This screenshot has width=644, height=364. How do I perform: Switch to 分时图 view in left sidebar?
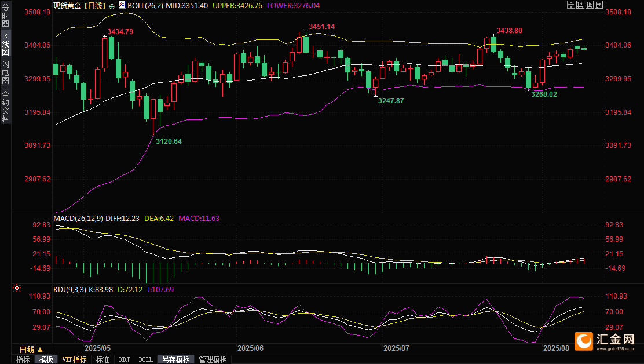[x=5, y=16]
